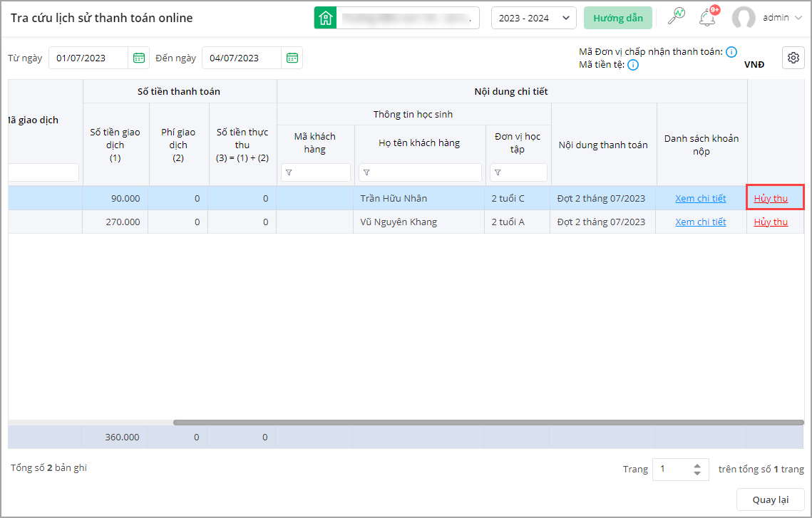Screen dimensions: 812x518
Task: Click the Đơn vị học tập filter field
Action: pos(518,172)
